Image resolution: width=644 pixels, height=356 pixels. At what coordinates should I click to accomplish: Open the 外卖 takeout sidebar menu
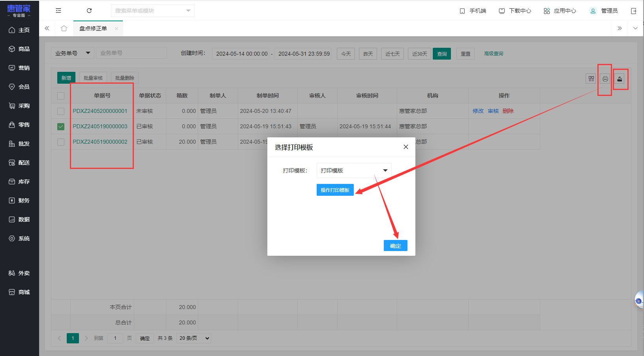point(19,273)
